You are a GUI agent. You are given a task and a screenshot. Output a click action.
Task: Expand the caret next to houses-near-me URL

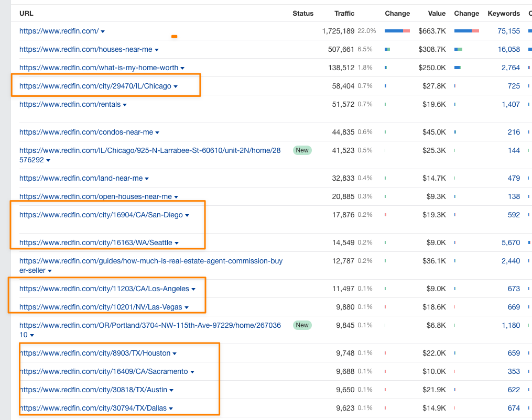(x=157, y=50)
